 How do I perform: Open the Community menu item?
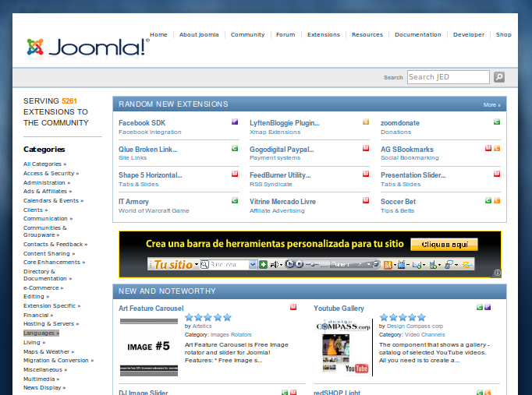248,34
